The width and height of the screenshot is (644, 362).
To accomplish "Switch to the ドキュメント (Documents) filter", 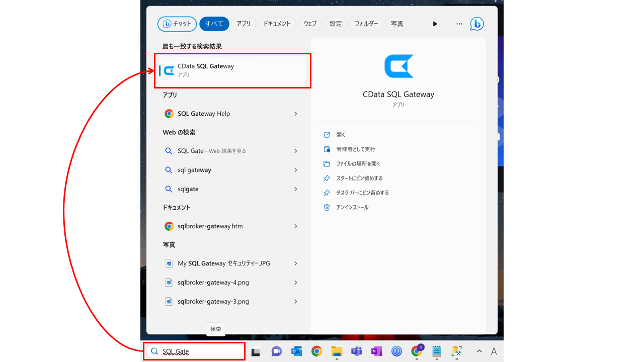I will 277,24.
